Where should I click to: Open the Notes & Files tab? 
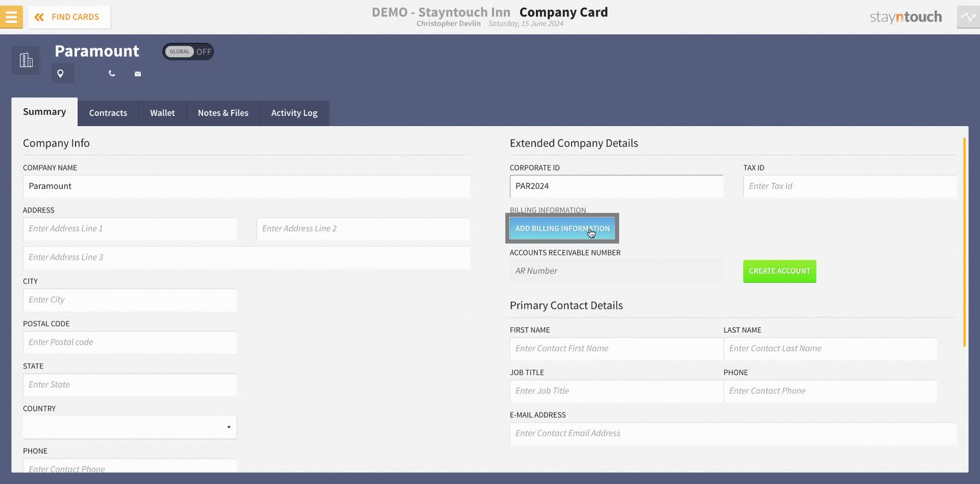(x=223, y=113)
